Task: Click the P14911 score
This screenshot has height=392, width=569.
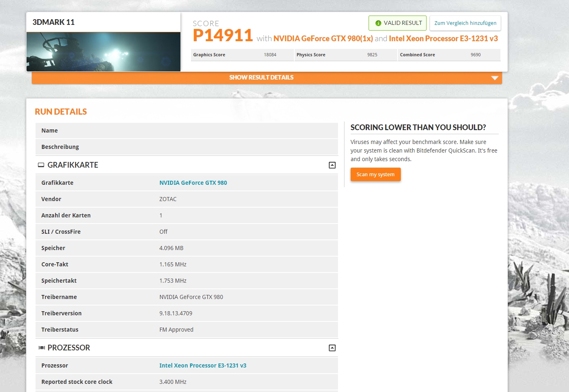Action: tap(223, 35)
